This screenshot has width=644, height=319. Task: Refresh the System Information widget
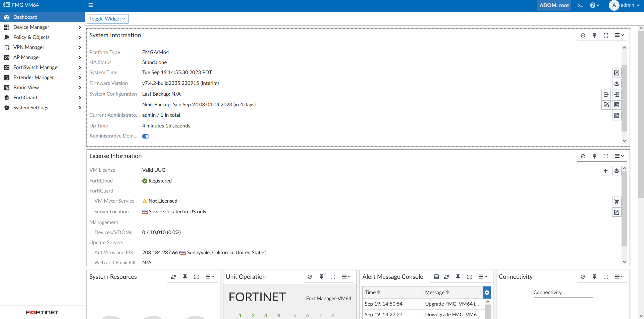[x=583, y=35]
